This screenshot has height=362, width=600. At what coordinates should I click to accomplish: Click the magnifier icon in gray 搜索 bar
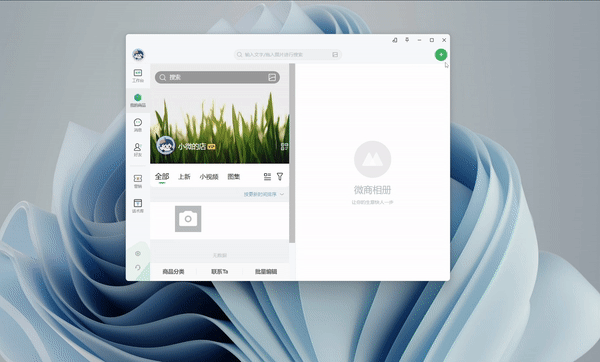(x=163, y=77)
